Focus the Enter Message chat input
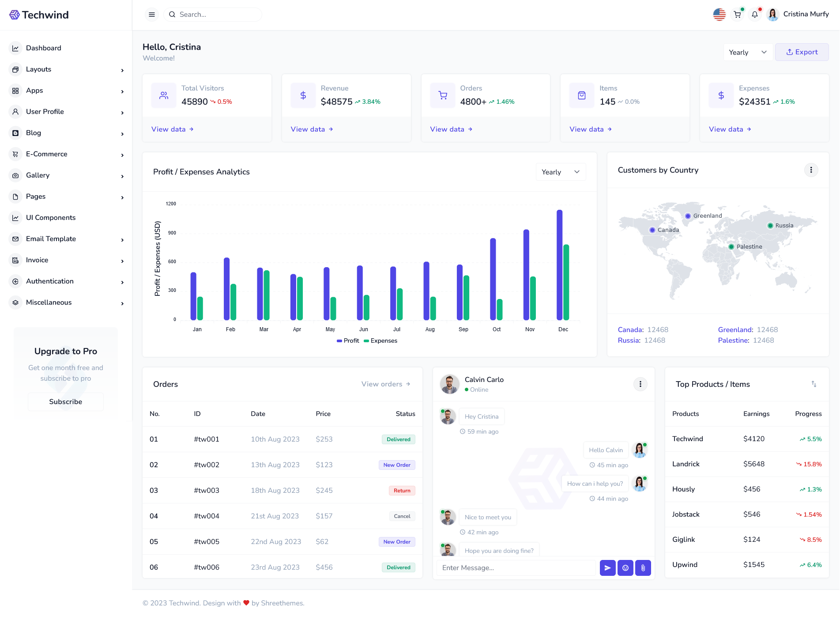 (516, 568)
